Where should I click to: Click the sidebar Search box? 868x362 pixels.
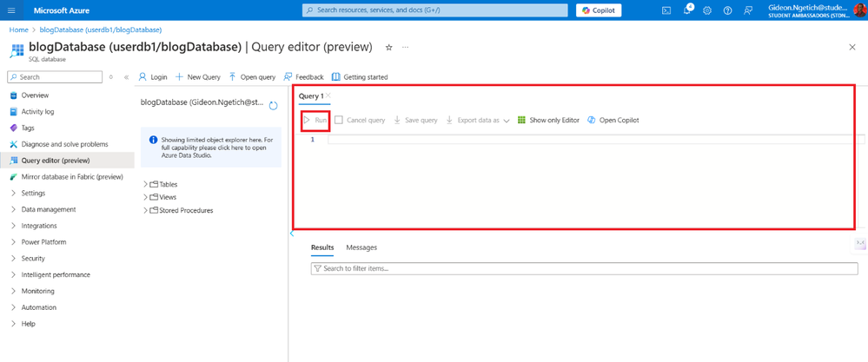click(55, 77)
